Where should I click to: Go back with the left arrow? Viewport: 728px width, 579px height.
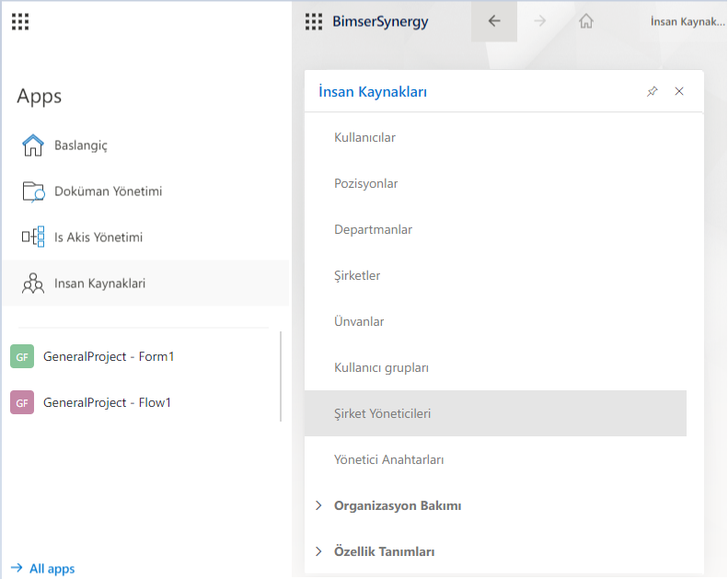coord(494,21)
